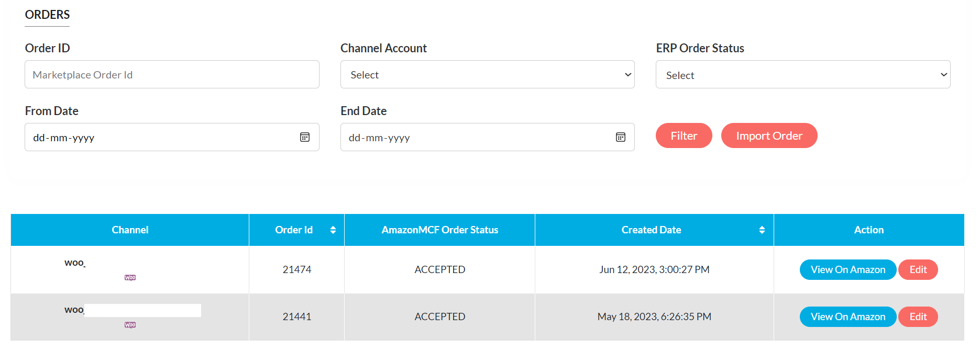This screenshot has height=362, width=980.
Task: Open the From Date calendar picker icon
Action: (305, 137)
